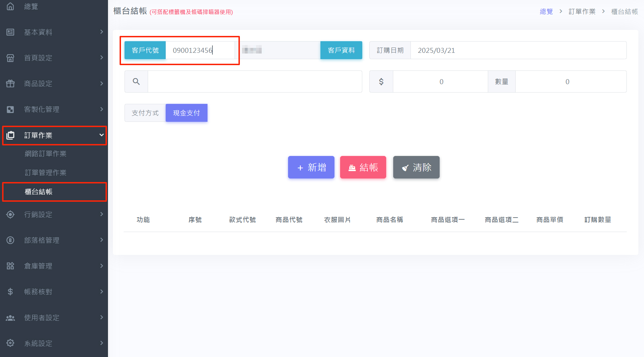Click the 使用者設定 people icon
This screenshot has height=357, width=644.
11,318
